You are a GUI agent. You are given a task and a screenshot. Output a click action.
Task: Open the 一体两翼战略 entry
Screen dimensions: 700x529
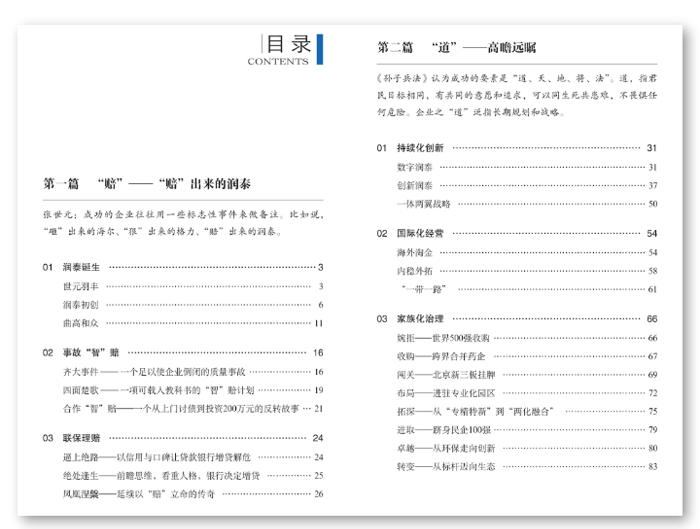(424, 203)
